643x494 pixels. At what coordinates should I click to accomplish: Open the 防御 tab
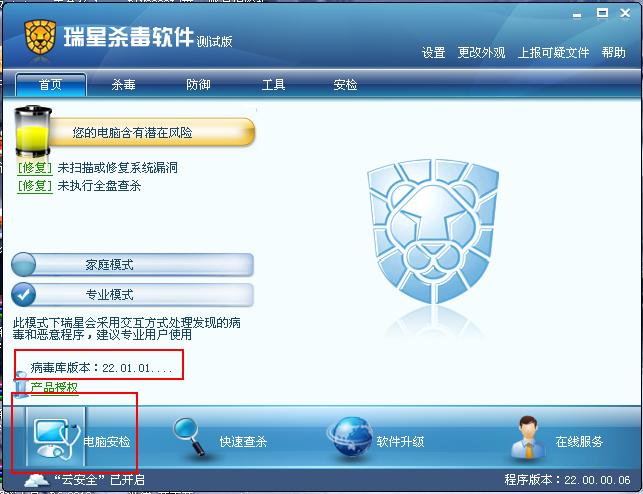[198, 85]
